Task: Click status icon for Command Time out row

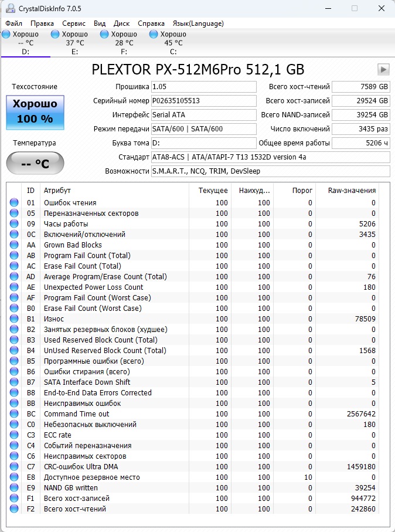Action: point(14,414)
